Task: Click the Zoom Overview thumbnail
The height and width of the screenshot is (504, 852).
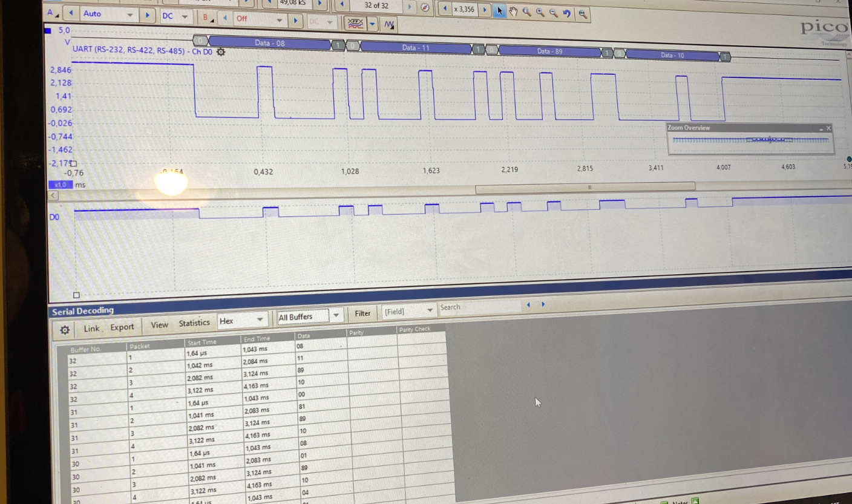Action: [x=750, y=140]
